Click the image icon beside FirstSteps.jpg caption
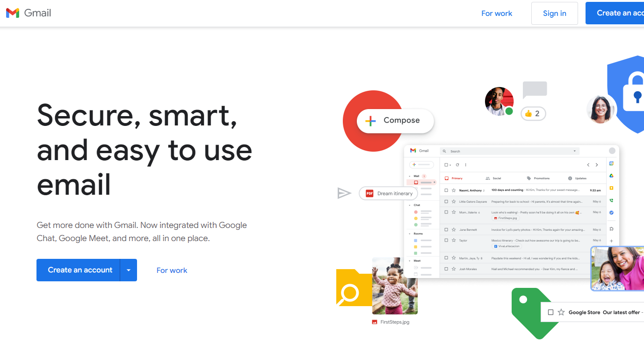The height and width of the screenshot is (352, 644). (375, 322)
